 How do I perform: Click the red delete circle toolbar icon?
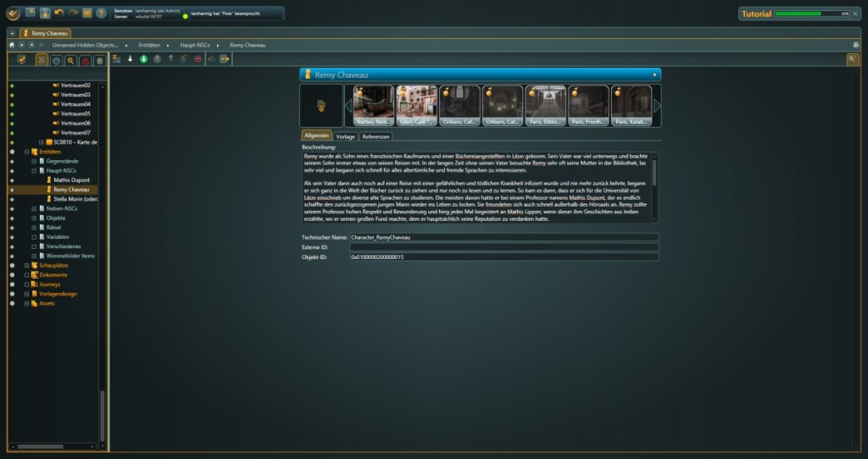[198, 59]
